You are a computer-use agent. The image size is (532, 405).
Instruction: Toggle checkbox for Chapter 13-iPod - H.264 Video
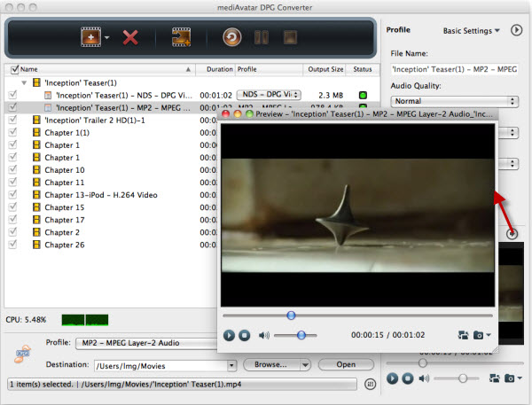[x=12, y=194]
